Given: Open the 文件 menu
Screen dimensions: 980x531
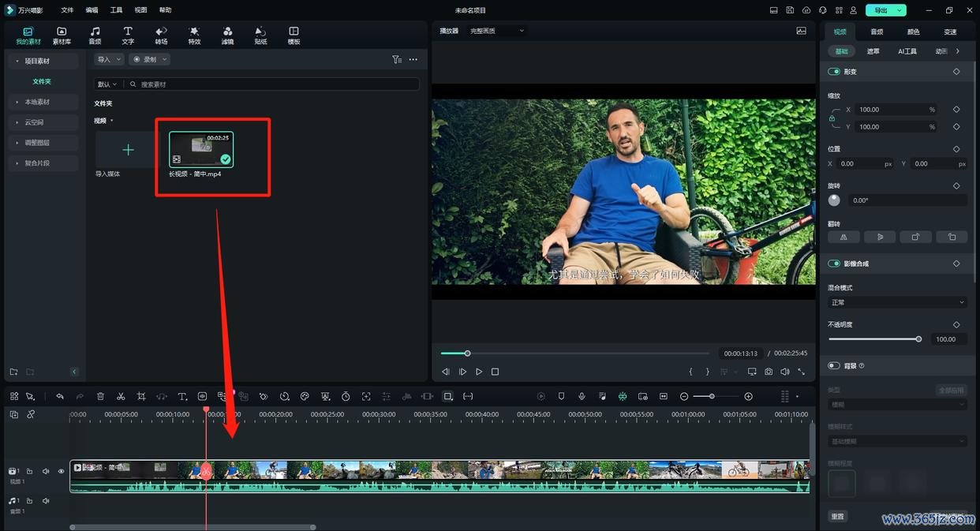Looking at the screenshot, I should [67, 10].
